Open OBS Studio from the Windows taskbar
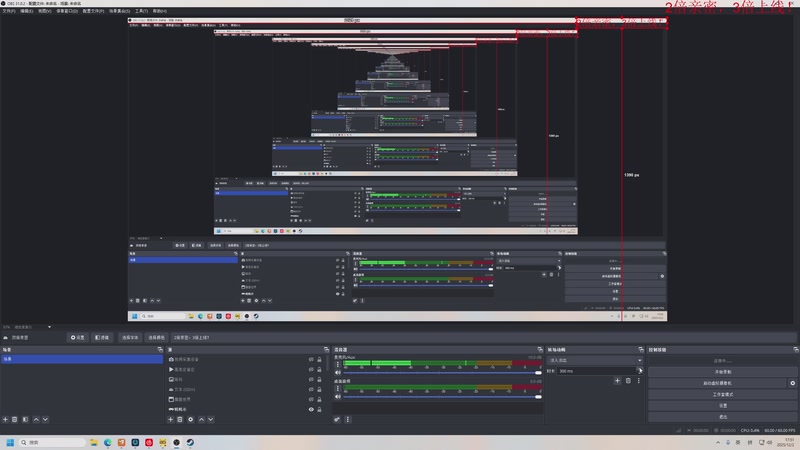This screenshot has height=450, width=800. coord(177,442)
